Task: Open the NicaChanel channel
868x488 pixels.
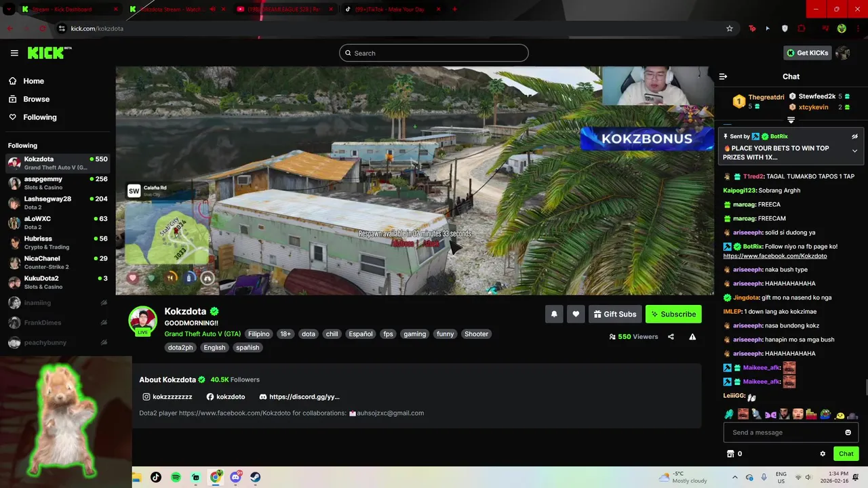Action: pyautogui.click(x=58, y=262)
